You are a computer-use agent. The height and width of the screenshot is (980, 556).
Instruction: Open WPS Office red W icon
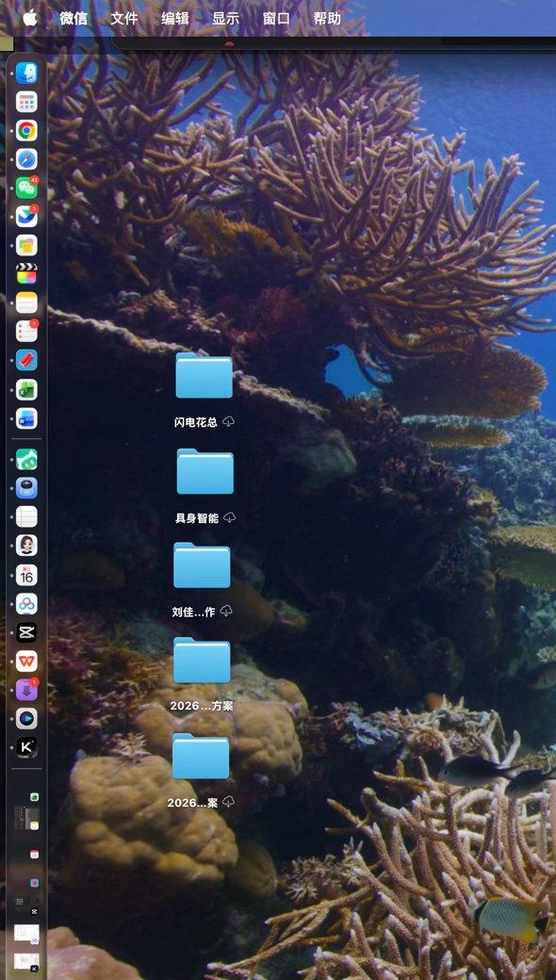(26, 661)
